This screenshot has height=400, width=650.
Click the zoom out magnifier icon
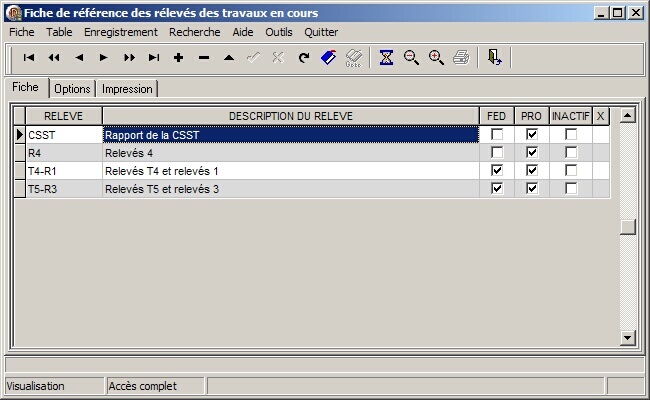point(411,58)
